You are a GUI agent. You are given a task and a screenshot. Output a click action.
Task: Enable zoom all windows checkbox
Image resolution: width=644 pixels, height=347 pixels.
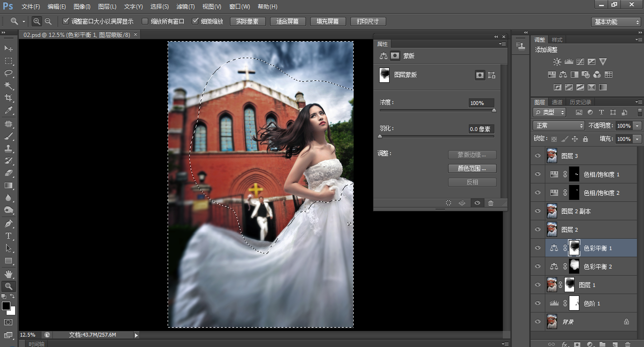click(145, 21)
